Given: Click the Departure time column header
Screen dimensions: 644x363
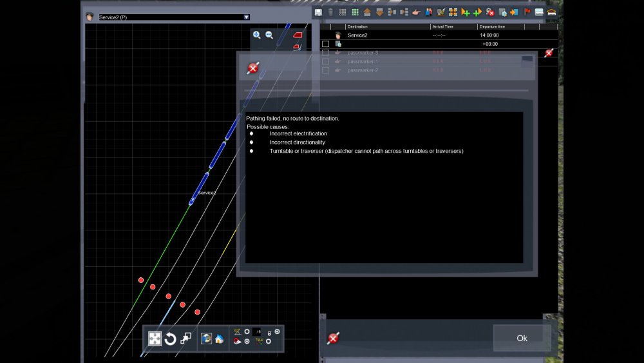Looking at the screenshot, I should [x=493, y=26].
